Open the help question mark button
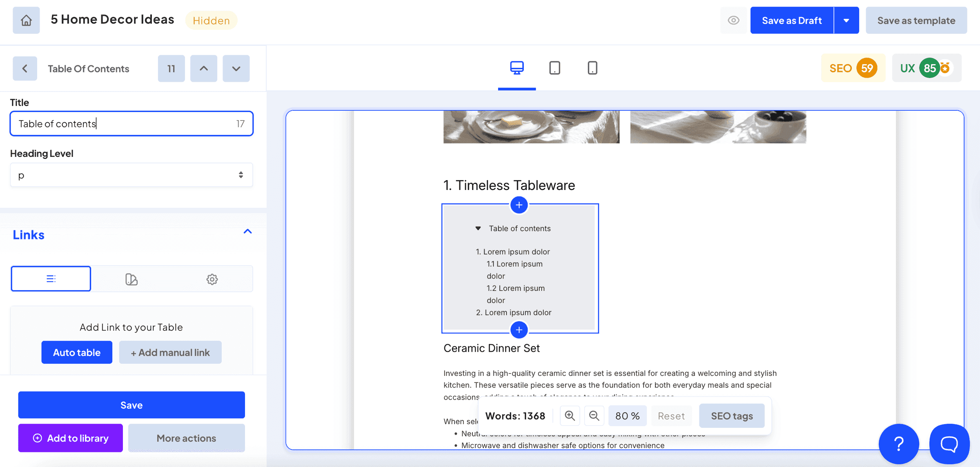This screenshot has height=467, width=980. [899, 444]
